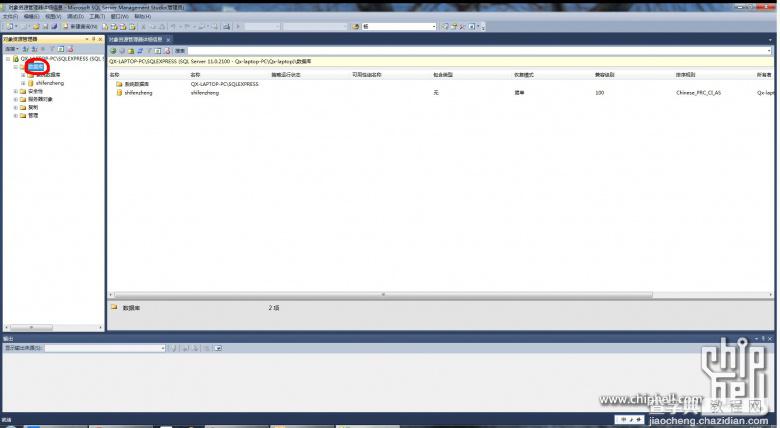The width and height of the screenshot is (780, 428).
Task: Select the 安全性 folder in tree
Action: (35, 91)
